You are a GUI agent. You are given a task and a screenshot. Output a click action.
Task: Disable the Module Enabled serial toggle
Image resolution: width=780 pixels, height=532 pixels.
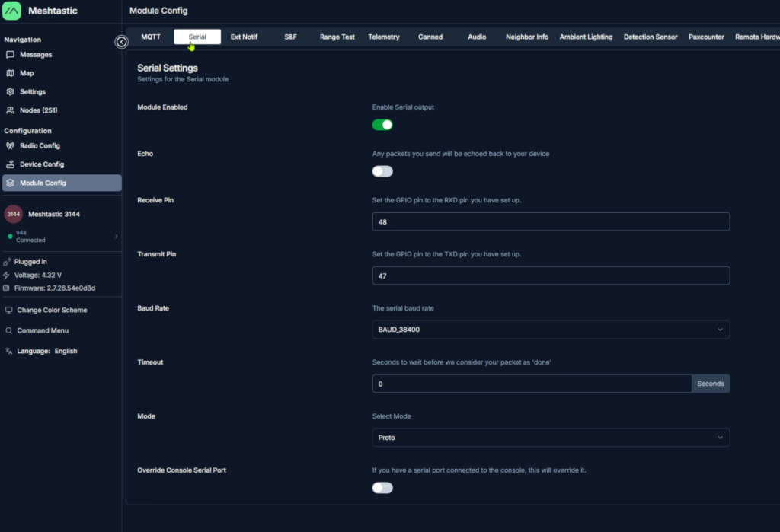pos(382,125)
